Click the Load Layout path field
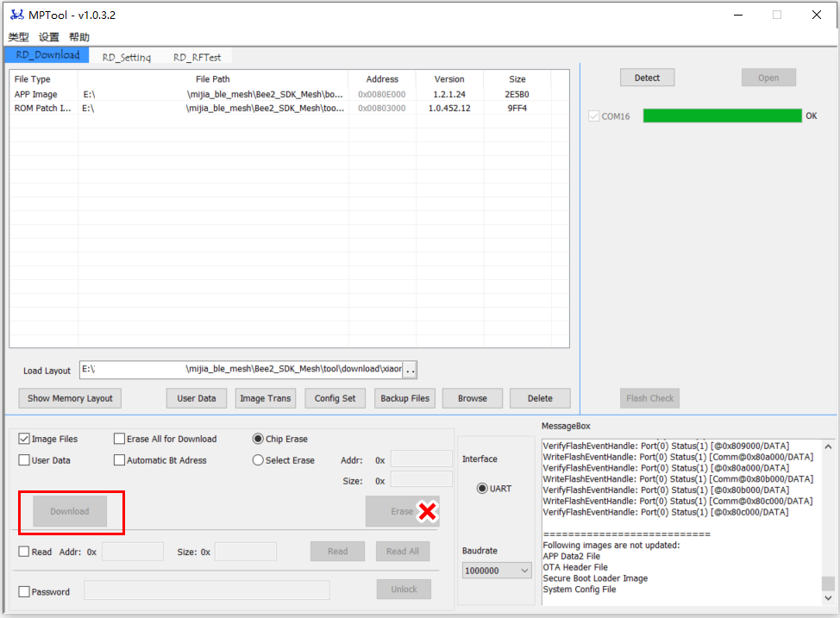This screenshot has height=618, width=840. click(x=241, y=370)
